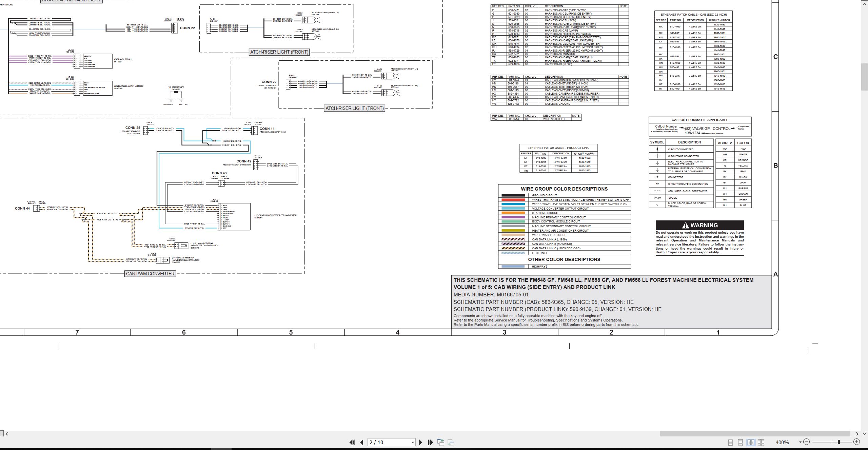This screenshot has height=450, width=868.
Task: Click grid column number 5
Action: point(291,332)
